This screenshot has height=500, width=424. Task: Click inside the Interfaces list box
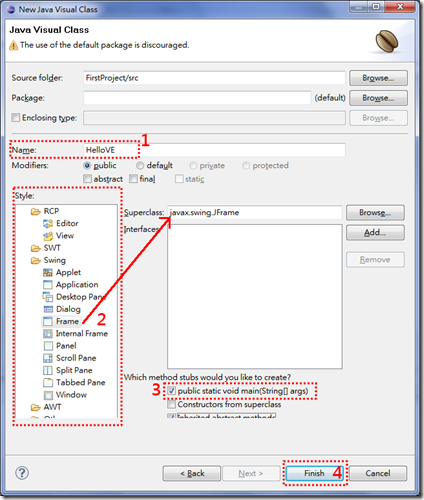point(255,297)
